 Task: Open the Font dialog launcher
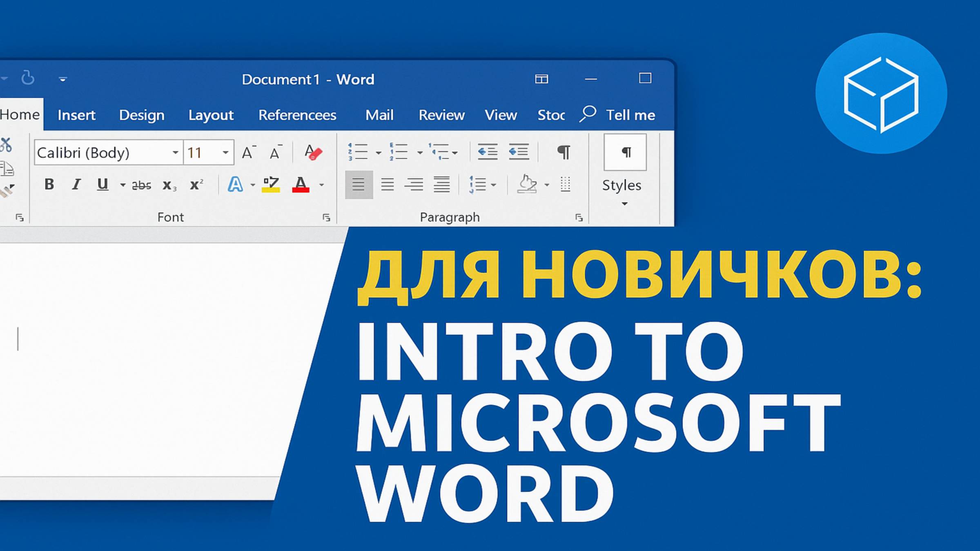tap(326, 218)
